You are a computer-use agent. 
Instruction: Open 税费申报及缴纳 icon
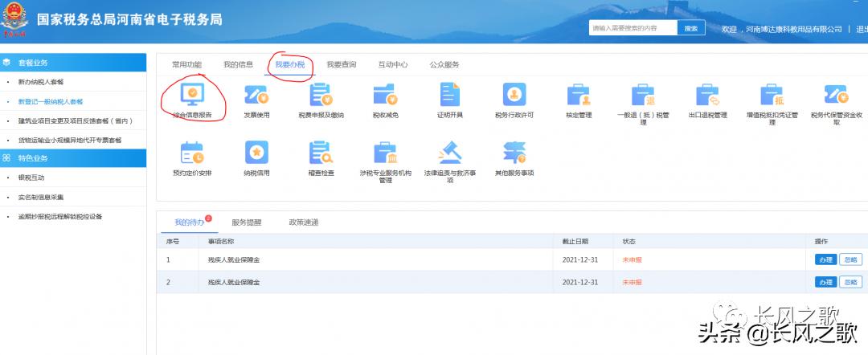(x=321, y=95)
